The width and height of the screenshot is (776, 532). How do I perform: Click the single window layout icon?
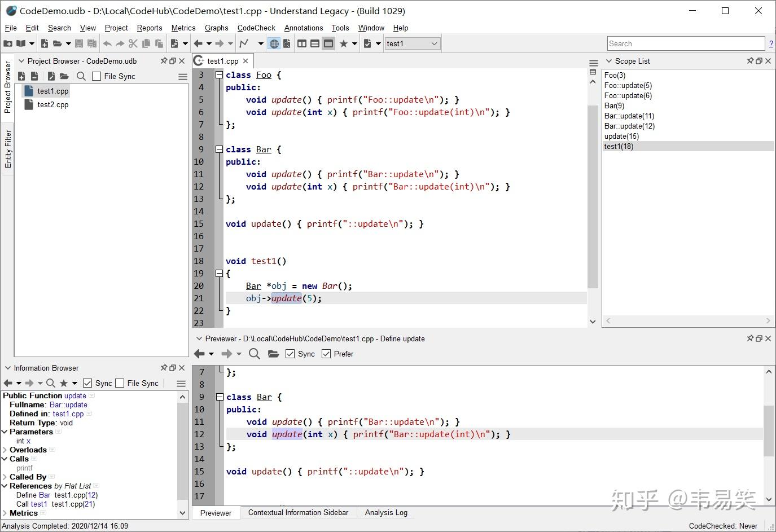(x=328, y=43)
